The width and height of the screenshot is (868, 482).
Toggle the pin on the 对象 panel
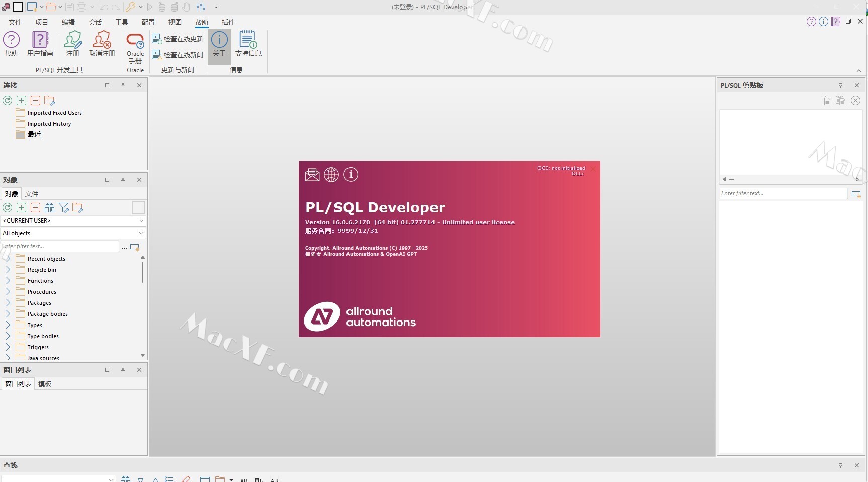[x=123, y=180]
